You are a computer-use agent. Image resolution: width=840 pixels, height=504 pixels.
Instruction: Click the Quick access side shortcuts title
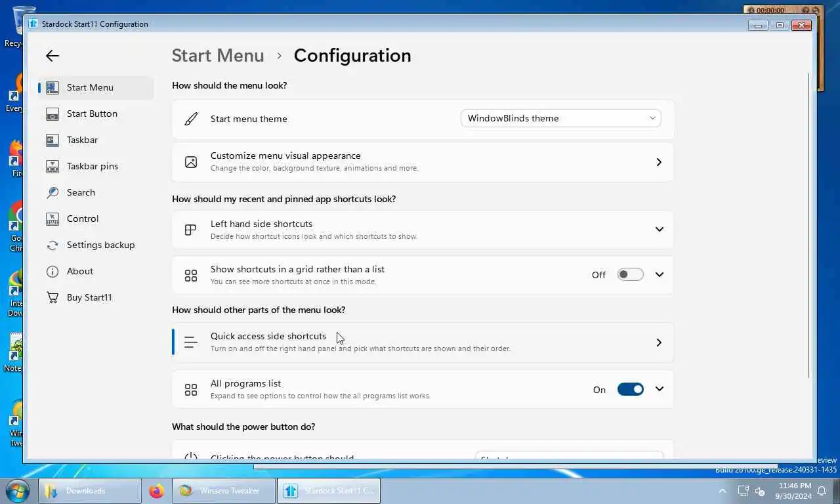point(268,336)
